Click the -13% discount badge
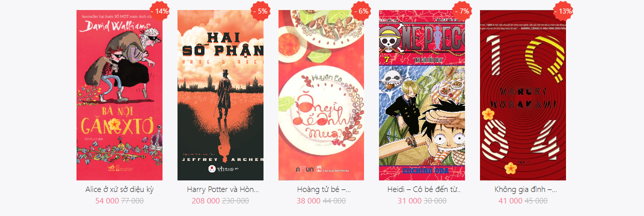 coord(564,11)
